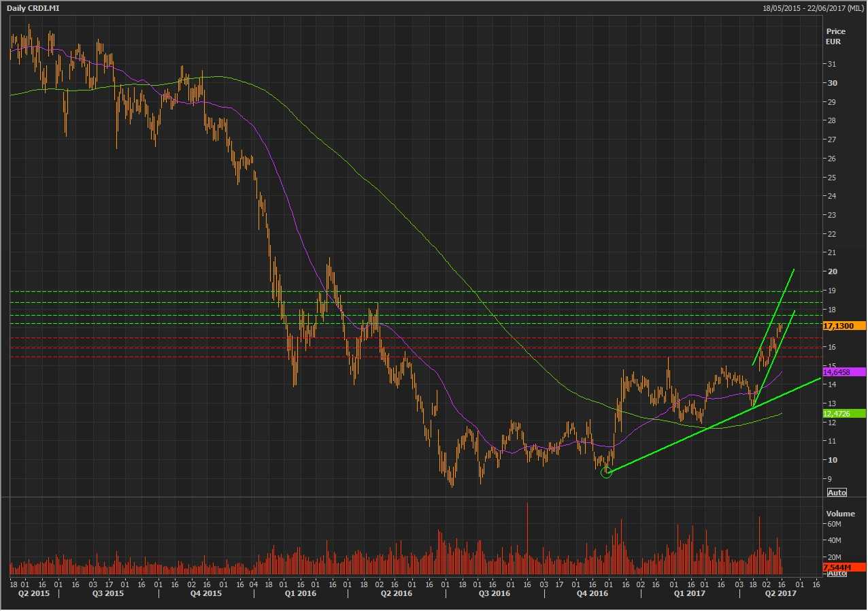Click the 9 price axis value
The image size is (868, 611).
pyautogui.click(x=830, y=479)
